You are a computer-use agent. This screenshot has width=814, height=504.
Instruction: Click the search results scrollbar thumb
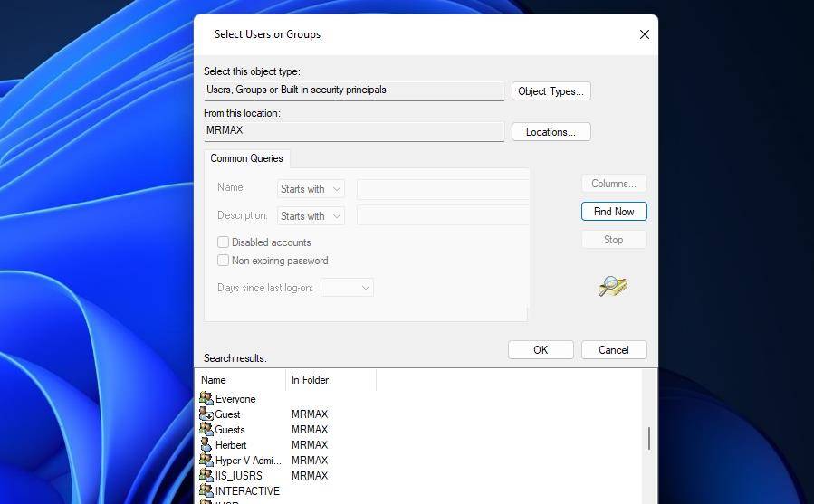pos(649,439)
